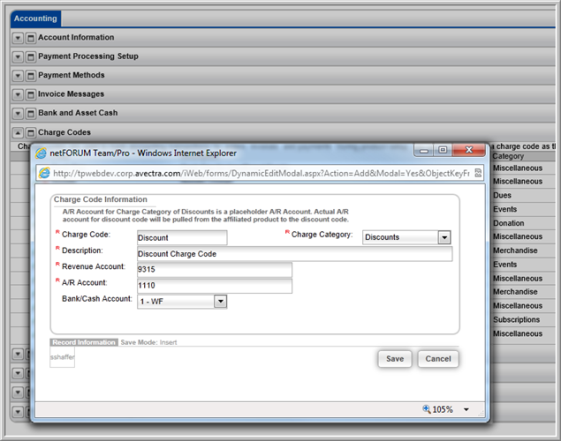The height and width of the screenshot is (441, 561).
Task: Expand the Account Information section arrow
Action: tap(18, 38)
